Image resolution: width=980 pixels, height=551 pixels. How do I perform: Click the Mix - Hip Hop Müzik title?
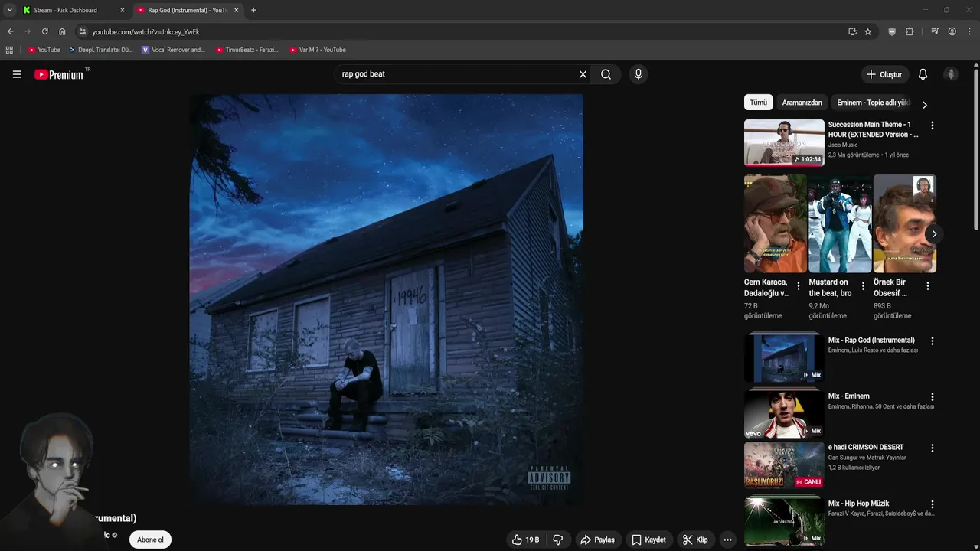858,504
